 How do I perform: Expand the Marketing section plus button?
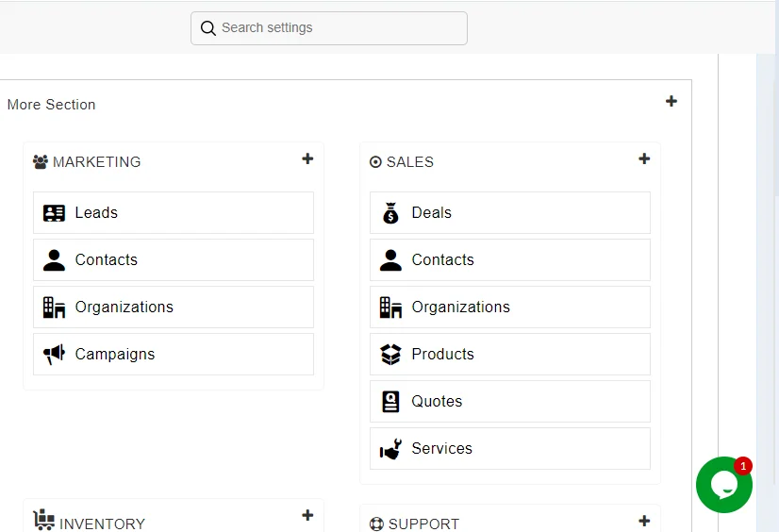307,159
